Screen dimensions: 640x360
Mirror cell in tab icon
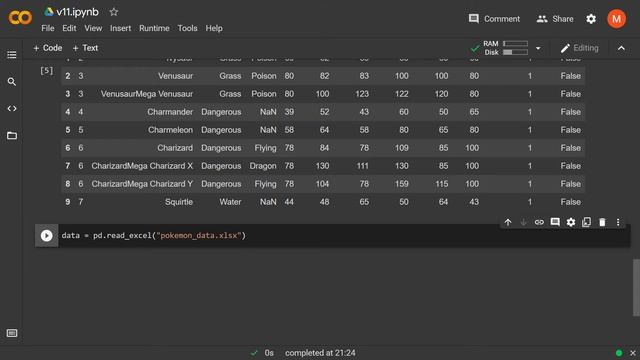coord(587,222)
